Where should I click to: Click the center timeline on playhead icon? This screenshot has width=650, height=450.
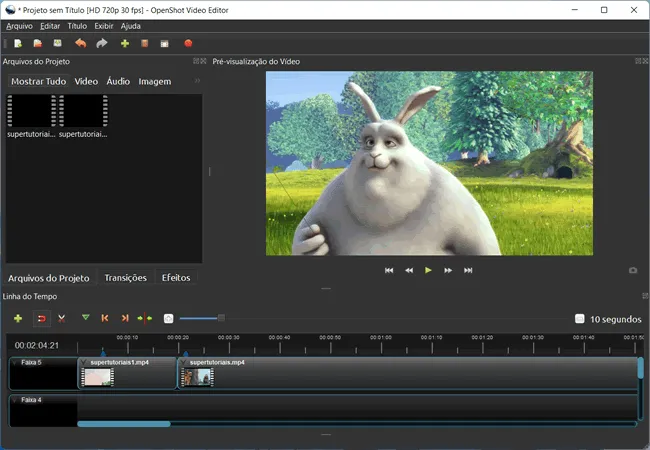(145, 318)
